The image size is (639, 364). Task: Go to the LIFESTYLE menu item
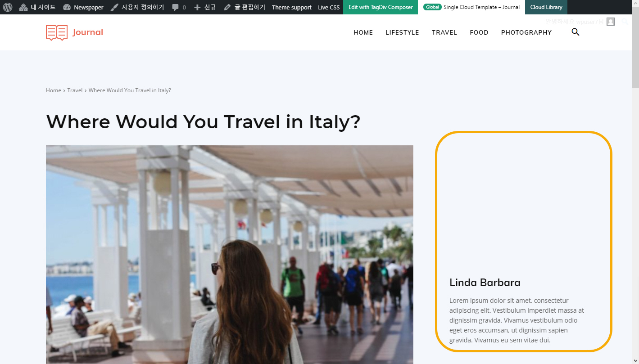click(402, 32)
